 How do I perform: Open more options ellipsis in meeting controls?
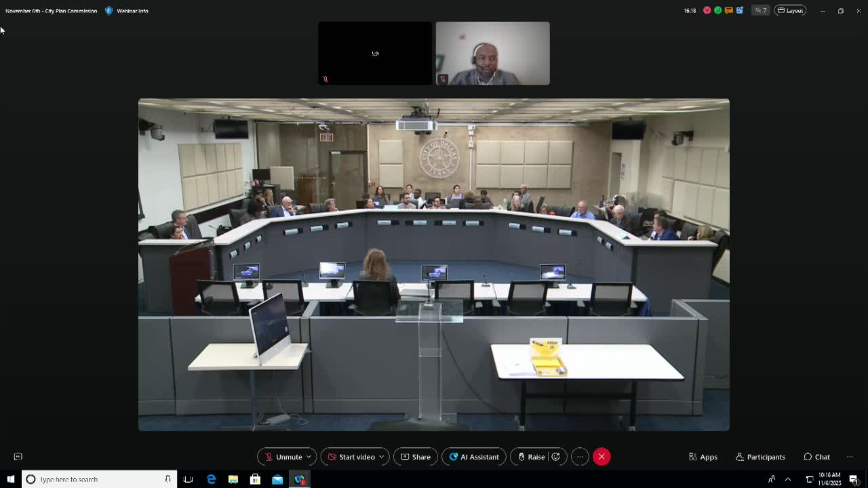click(580, 457)
